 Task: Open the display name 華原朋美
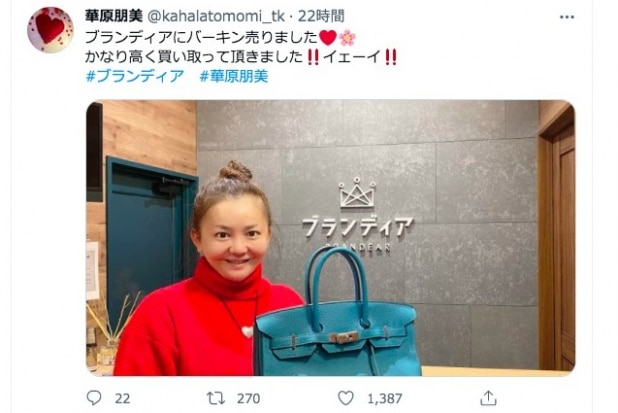click(x=114, y=16)
